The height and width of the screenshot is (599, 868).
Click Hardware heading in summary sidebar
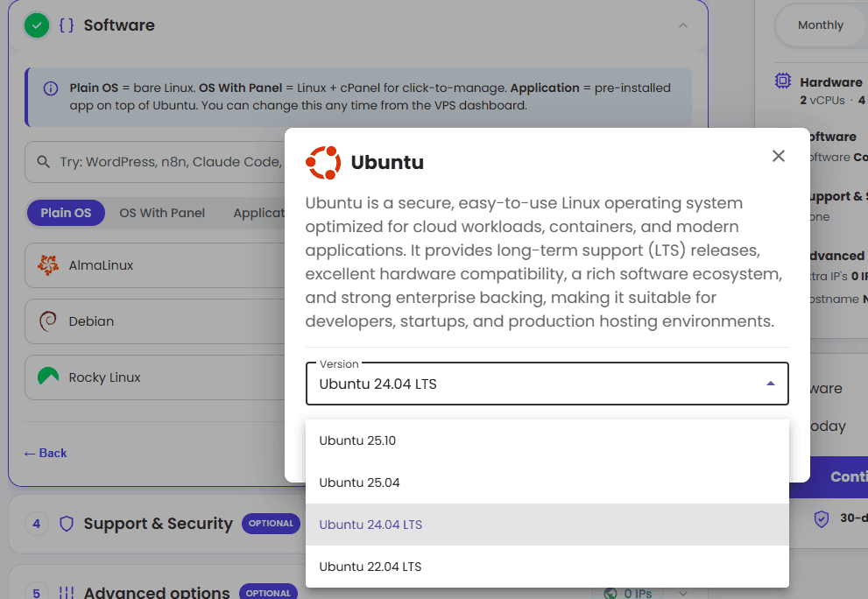[x=831, y=82]
